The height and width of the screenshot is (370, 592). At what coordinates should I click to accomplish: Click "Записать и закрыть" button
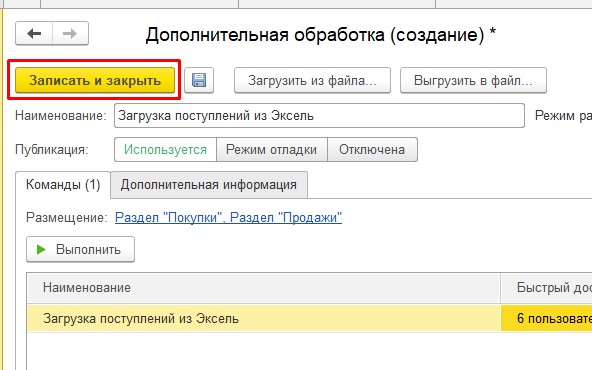[x=95, y=80]
